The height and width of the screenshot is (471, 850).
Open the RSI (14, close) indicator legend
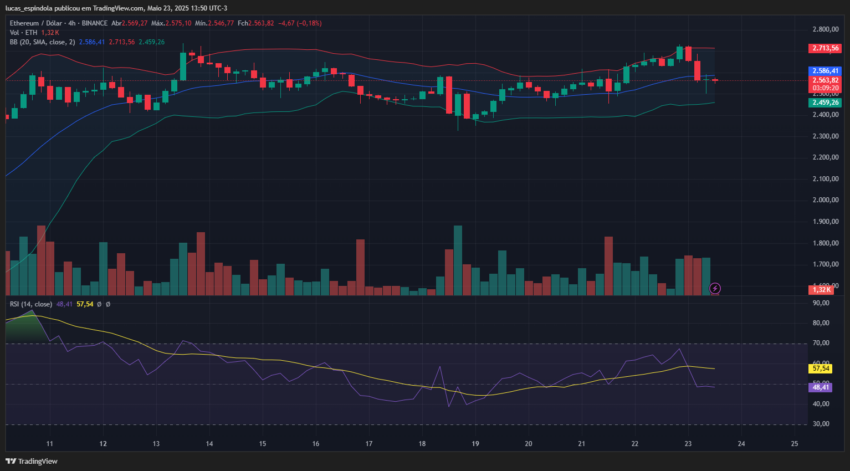31,304
